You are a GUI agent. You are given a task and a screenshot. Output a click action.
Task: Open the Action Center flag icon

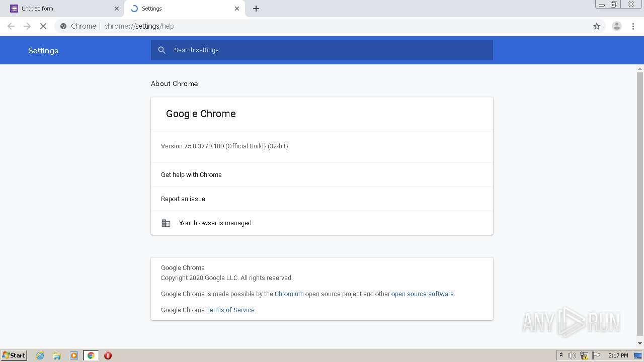[x=596, y=355]
